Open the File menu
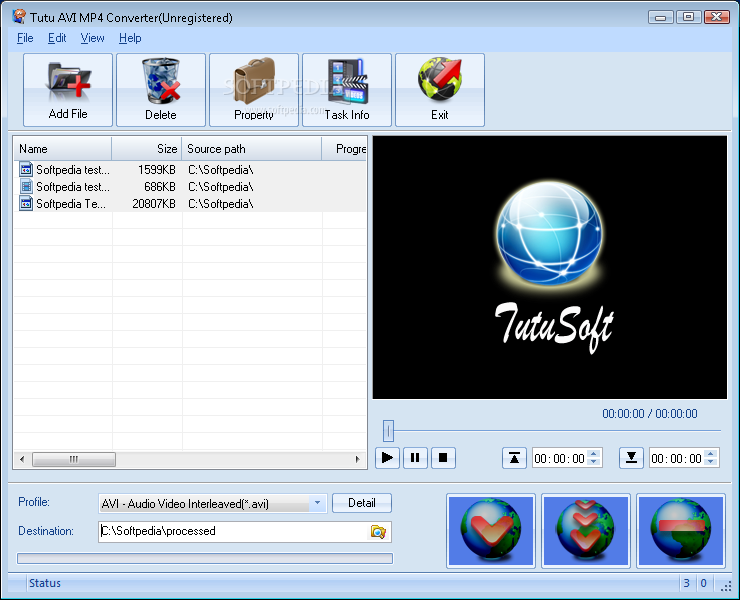This screenshot has width=740, height=600. (25, 38)
